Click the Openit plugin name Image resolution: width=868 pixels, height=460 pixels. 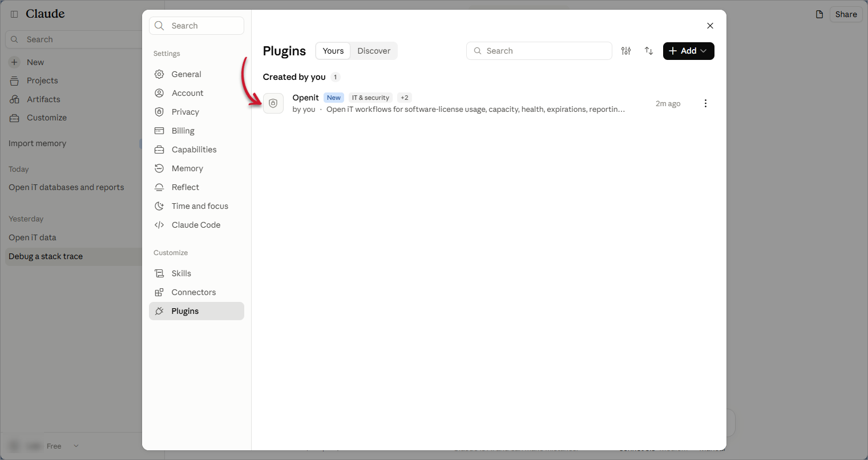pyautogui.click(x=306, y=98)
